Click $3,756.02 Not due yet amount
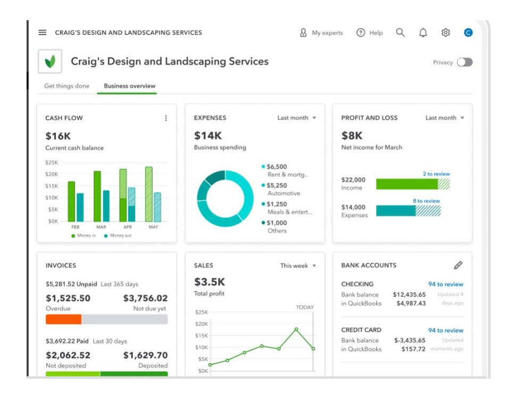 [x=145, y=298]
